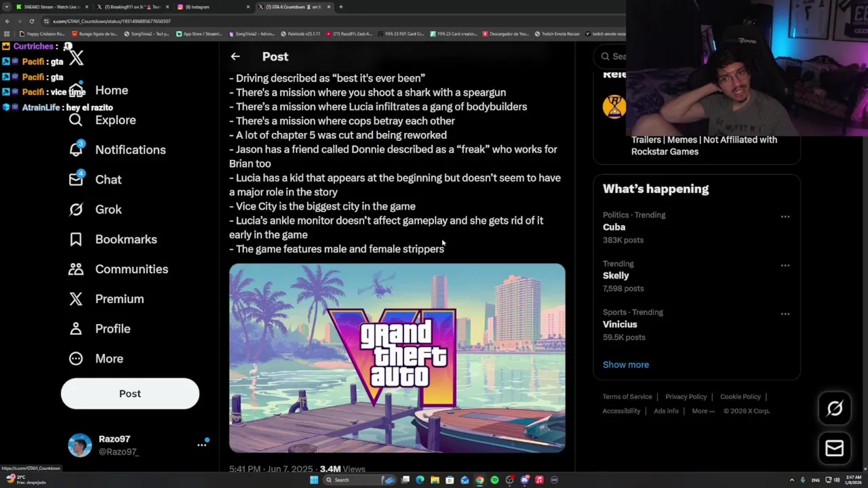Viewport: 868px width, 488px height.
Task: Open the Explore search icon in sidebar
Action: click(76, 120)
